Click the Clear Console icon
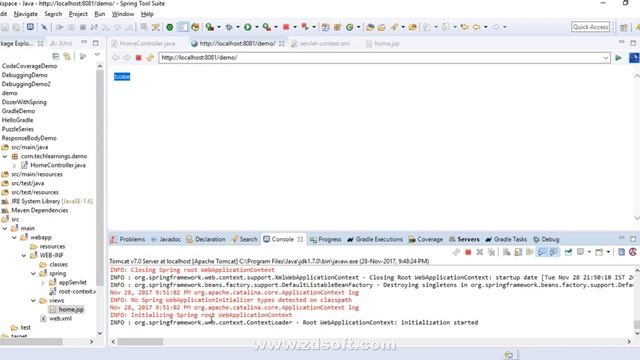Screen dimensions: 640x360 [507, 252]
